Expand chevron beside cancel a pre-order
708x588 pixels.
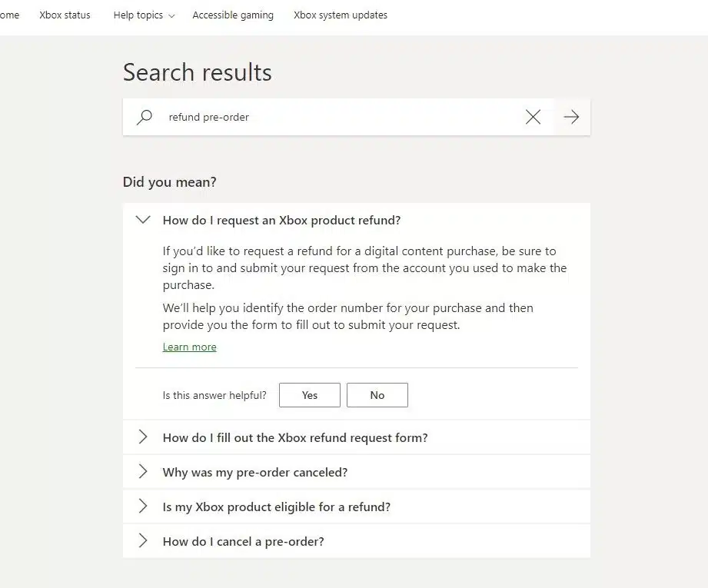pos(143,540)
